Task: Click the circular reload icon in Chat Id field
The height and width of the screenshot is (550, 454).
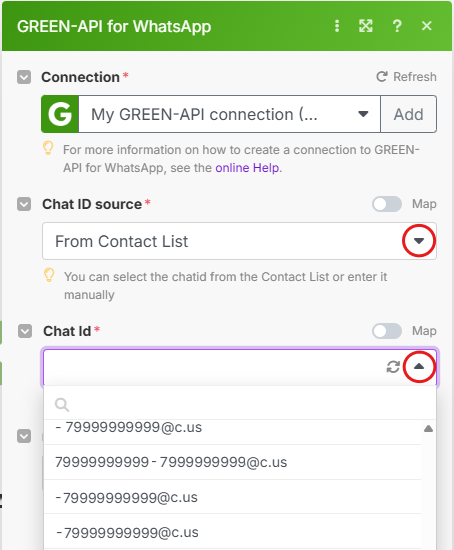Action: click(x=393, y=367)
